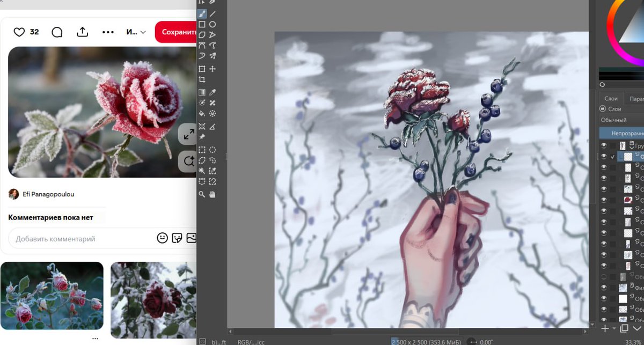Screen dimensions: 644x345
Task: Click the down chevron below layers list
Action: (x=637, y=328)
